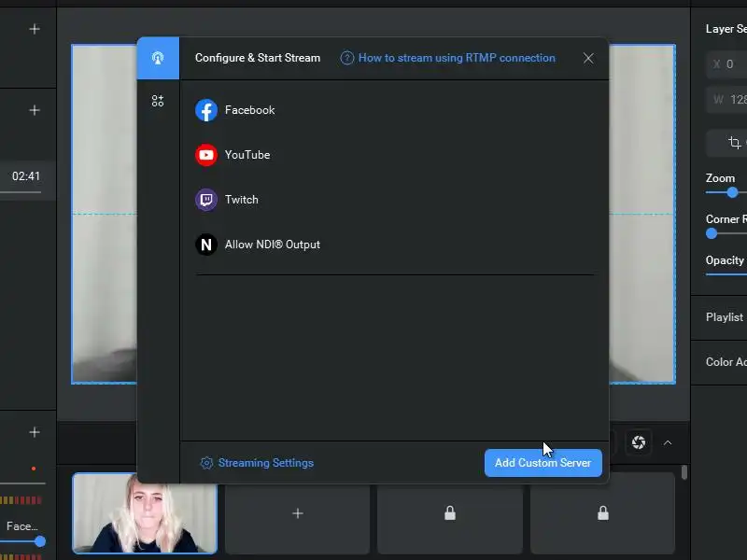This screenshot has height=560, width=747.
Task: Click the crop icon in Layer Settings
Action: pos(734,143)
